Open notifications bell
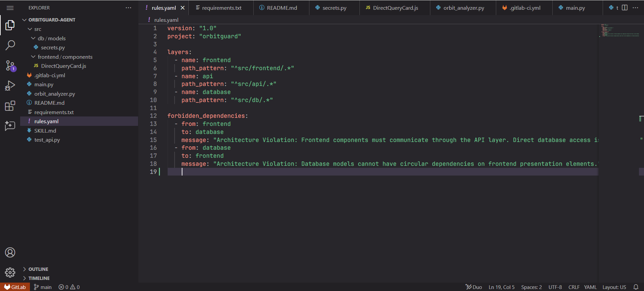Viewport: 644px width, 291px height. [x=636, y=287]
